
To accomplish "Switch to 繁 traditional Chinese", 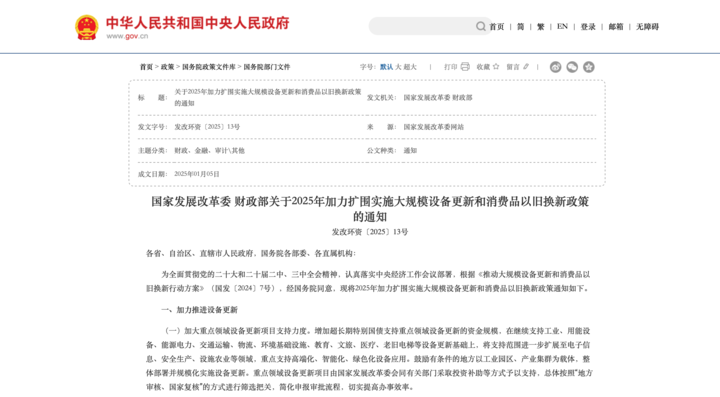I will point(540,27).
